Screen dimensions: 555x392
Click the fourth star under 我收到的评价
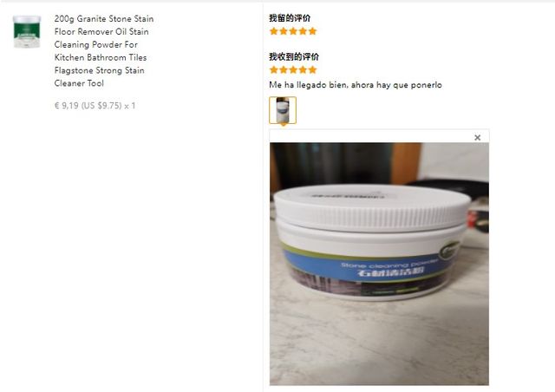pyautogui.click(x=303, y=69)
